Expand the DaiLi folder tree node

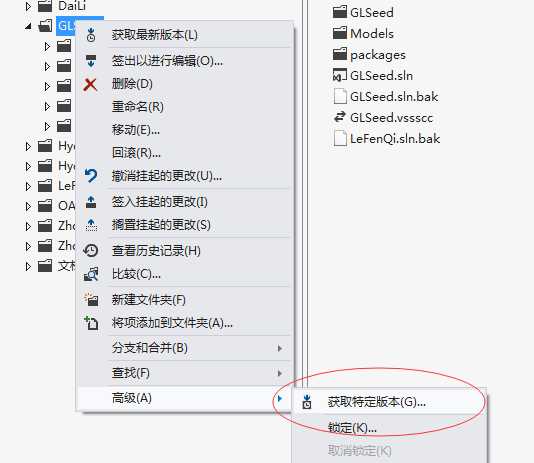28,6
